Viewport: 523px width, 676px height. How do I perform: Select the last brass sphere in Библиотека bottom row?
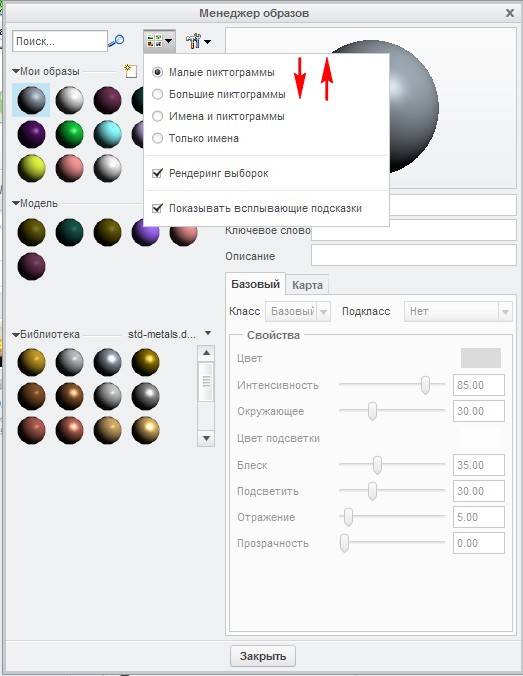[x=145, y=430]
